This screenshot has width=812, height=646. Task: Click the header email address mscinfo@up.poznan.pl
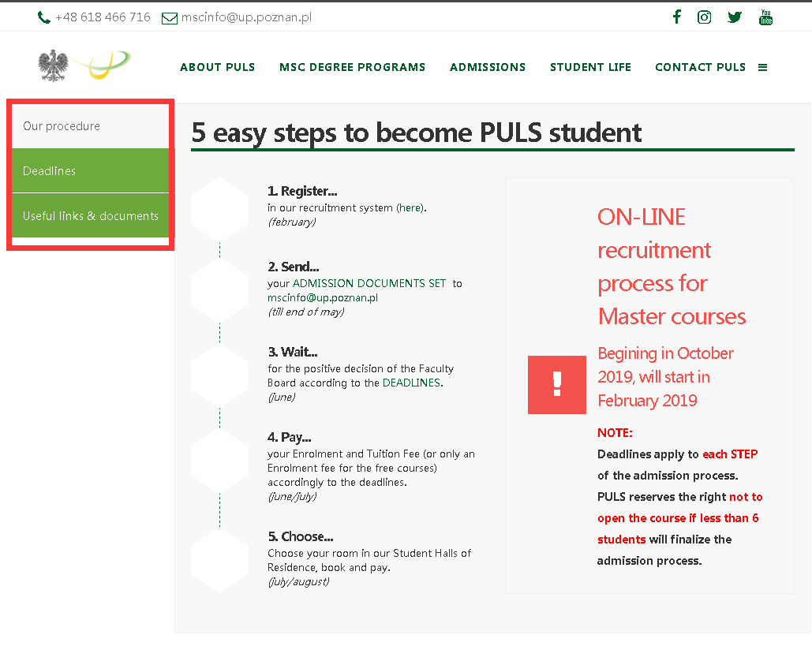point(246,17)
